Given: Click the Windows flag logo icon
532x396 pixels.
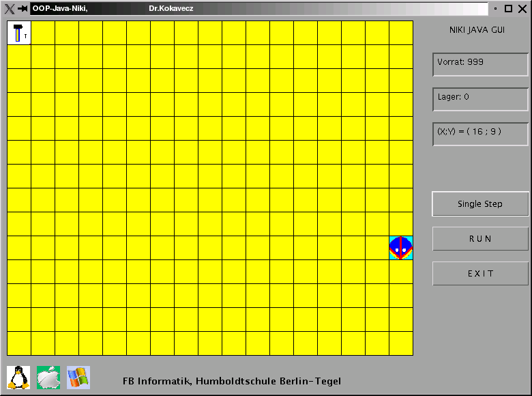Looking at the screenshot, I should [x=78, y=377].
